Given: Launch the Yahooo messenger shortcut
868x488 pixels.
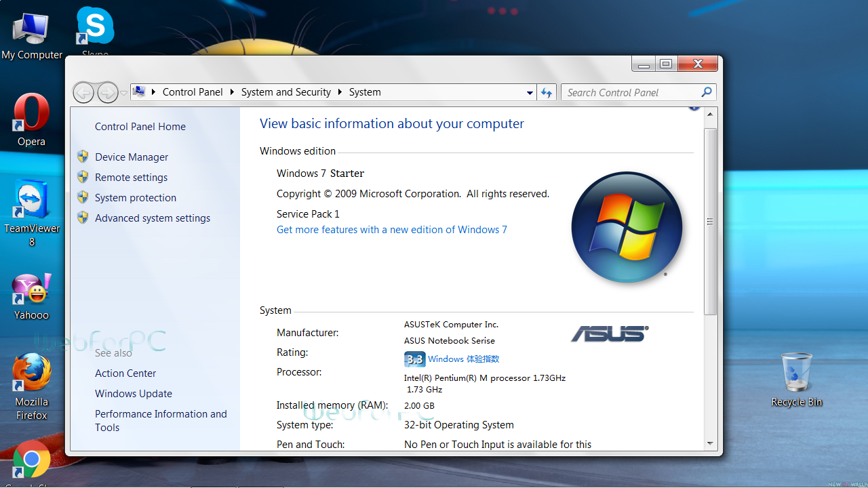Looking at the screenshot, I should pyautogui.click(x=31, y=296).
